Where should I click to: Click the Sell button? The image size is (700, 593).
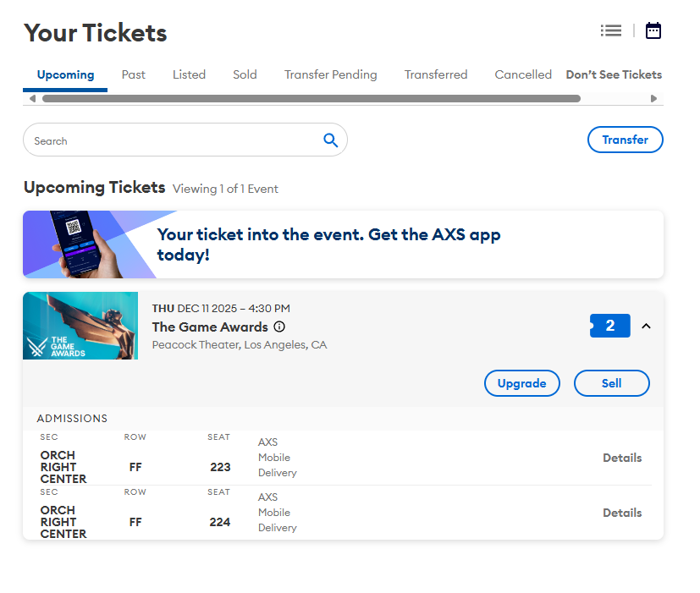pyautogui.click(x=611, y=383)
